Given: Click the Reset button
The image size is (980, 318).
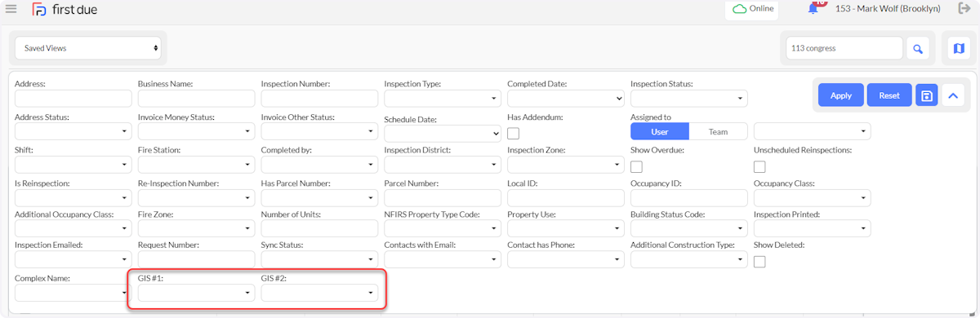Looking at the screenshot, I should [889, 95].
